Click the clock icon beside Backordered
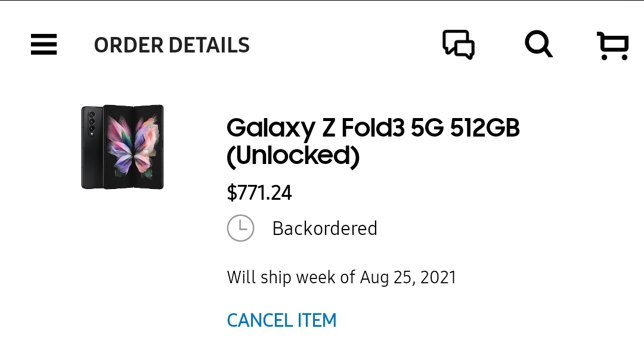This screenshot has width=644, height=359. (240, 228)
